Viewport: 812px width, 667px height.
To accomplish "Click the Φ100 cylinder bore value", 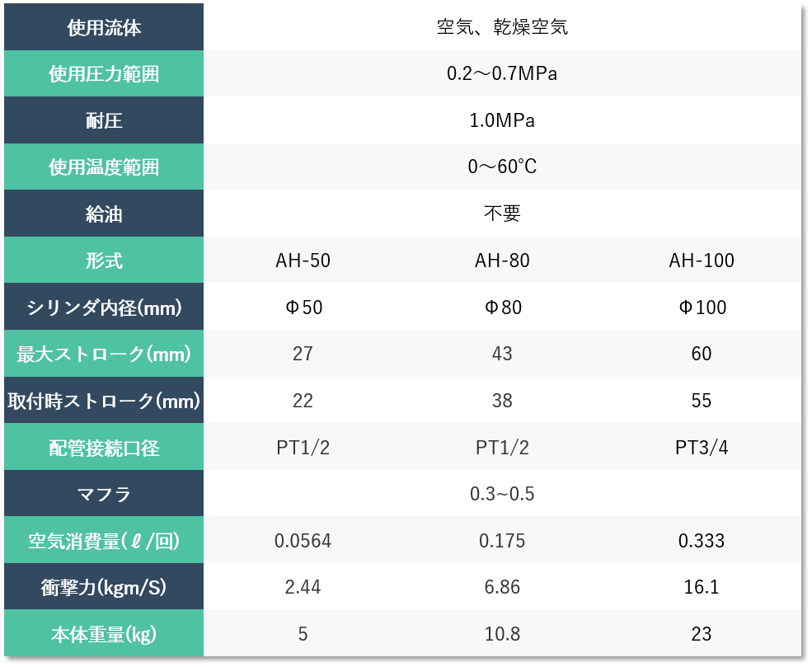I will pos(702,308).
